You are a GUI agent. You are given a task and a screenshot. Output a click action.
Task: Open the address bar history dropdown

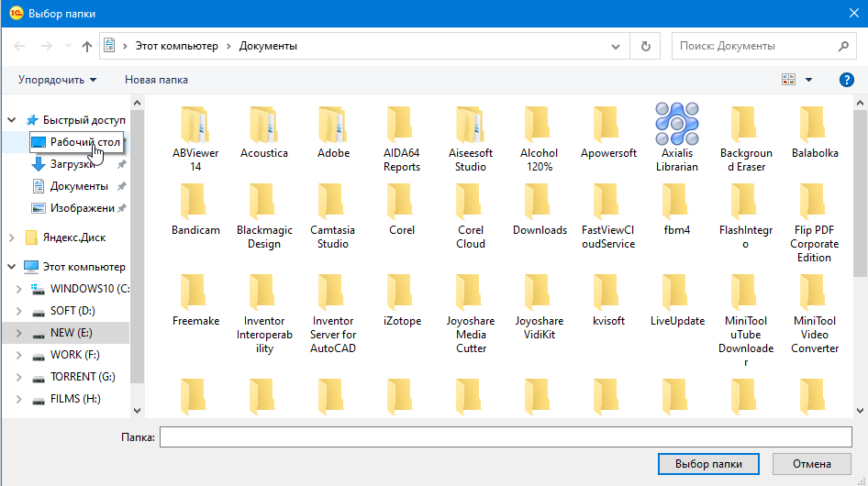point(616,47)
